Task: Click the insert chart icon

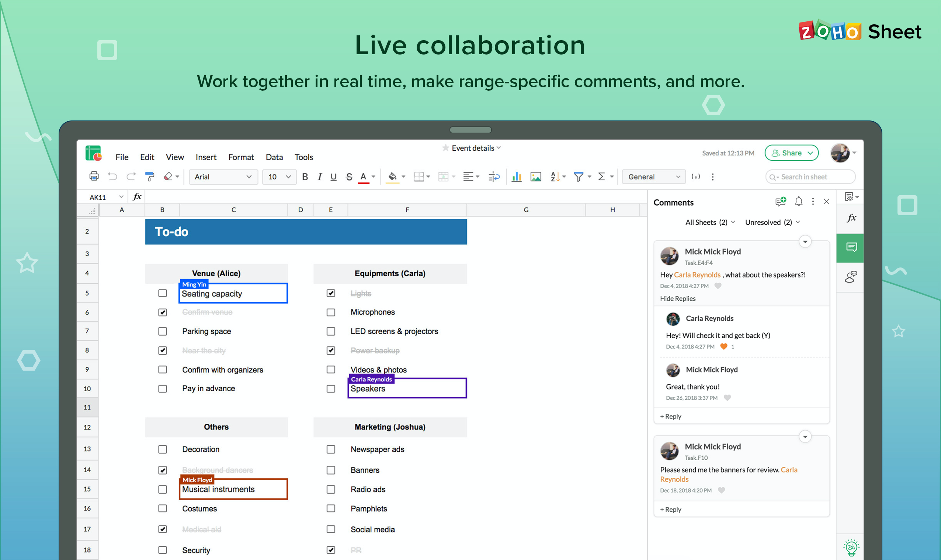Action: (x=516, y=176)
